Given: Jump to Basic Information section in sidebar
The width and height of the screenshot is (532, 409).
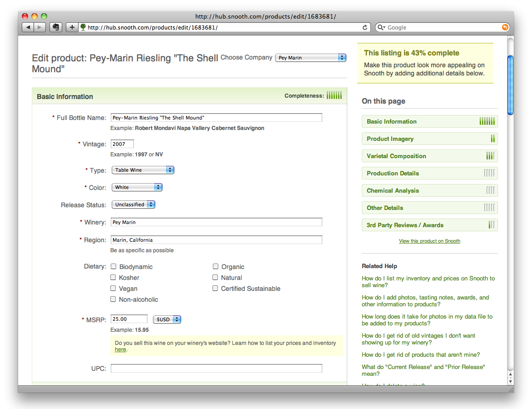Looking at the screenshot, I should pyautogui.click(x=429, y=121).
